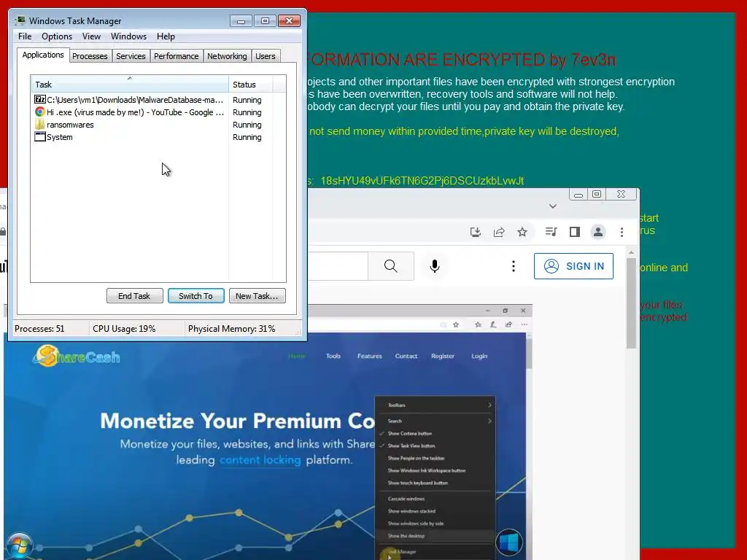Select the System task row
Screen dimensions: 747x560
click(x=152, y=137)
